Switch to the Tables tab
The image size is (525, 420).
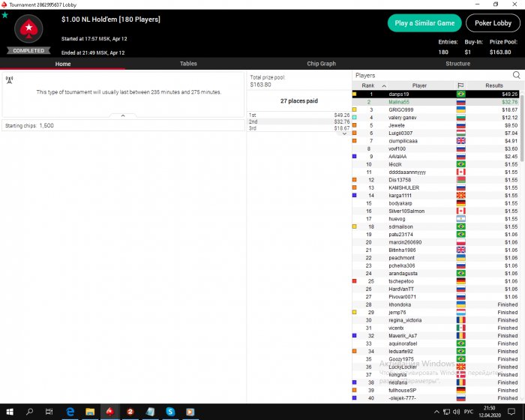click(188, 64)
